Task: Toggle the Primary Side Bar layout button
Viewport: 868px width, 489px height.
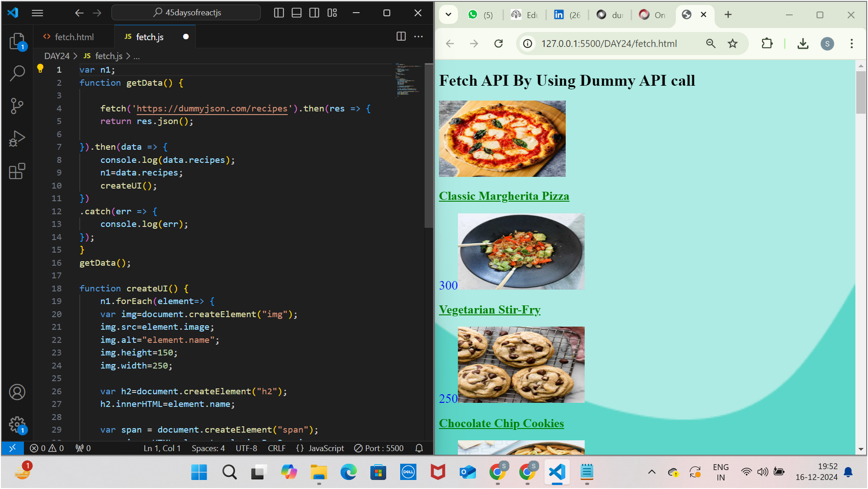Action: click(x=279, y=13)
